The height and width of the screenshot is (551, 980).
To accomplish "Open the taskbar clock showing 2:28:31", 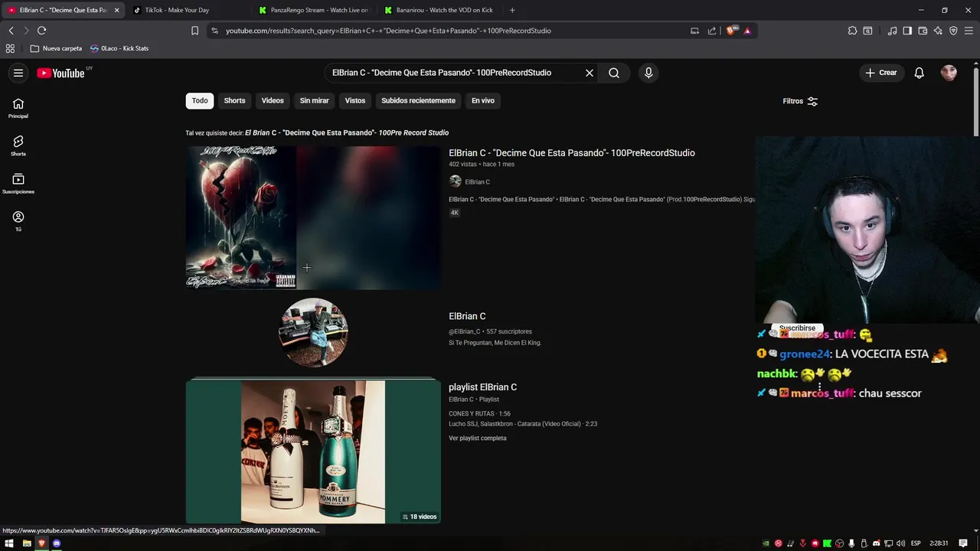I will point(939,543).
